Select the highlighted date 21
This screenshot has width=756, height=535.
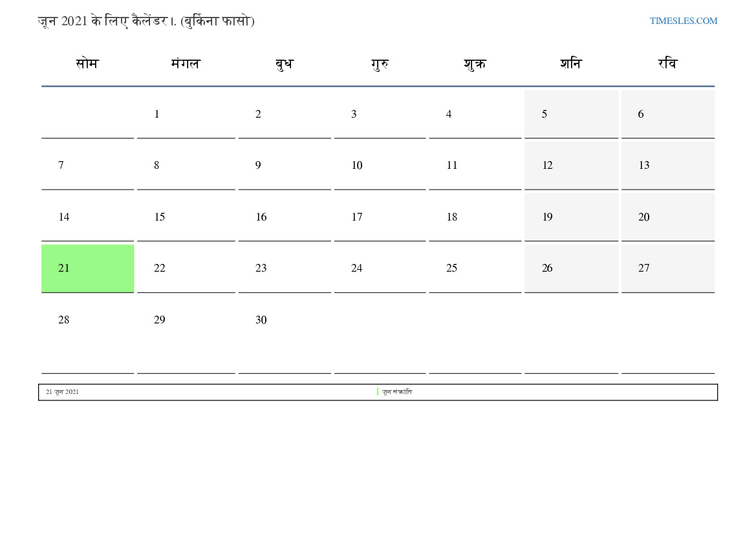[64, 268]
